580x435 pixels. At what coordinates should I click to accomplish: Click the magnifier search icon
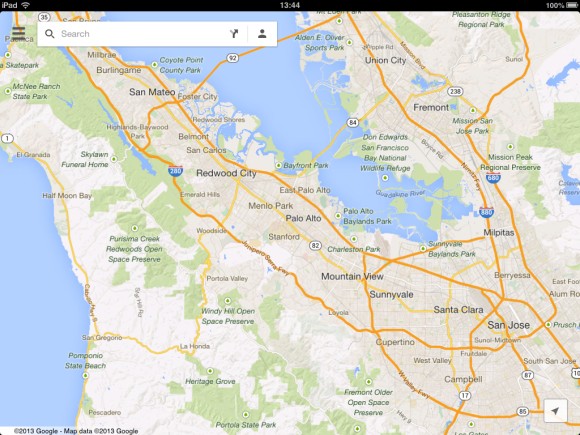pyautogui.click(x=50, y=34)
